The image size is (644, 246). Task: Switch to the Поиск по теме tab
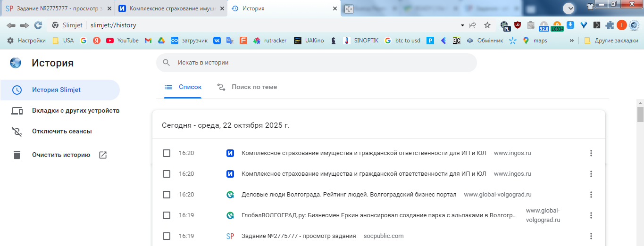coord(247,87)
